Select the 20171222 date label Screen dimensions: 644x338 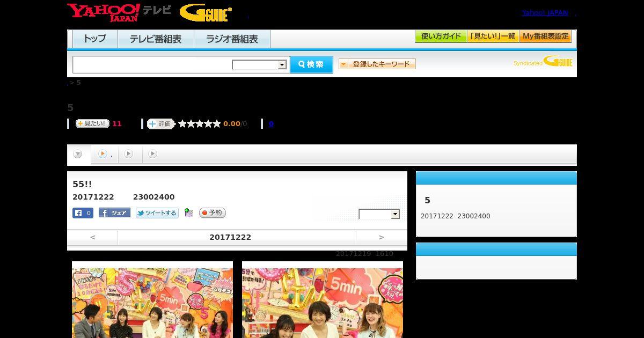point(230,237)
